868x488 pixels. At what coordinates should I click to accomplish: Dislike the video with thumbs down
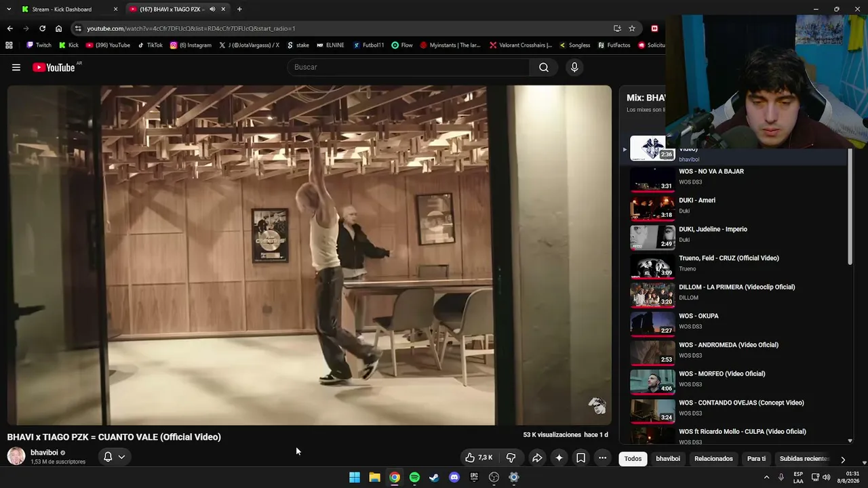click(x=511, y=457)
